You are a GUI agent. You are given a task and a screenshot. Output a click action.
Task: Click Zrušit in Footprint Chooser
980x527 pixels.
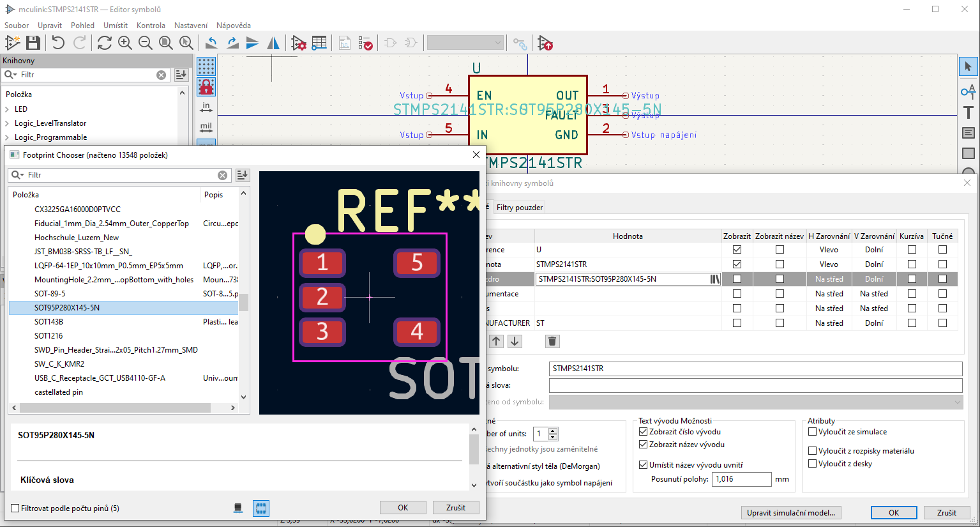pyautogui.click(x=455, y=508)
